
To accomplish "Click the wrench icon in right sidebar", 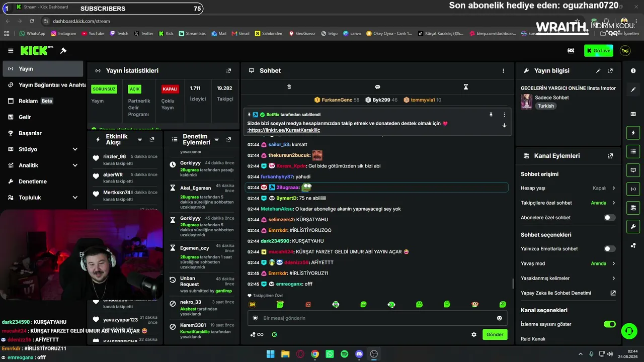I will pos(633,226).
